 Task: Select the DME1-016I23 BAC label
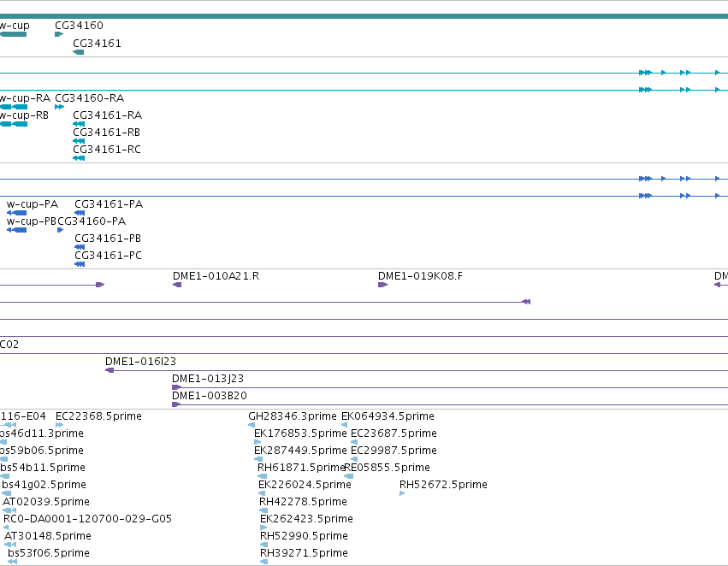(140, 362)
